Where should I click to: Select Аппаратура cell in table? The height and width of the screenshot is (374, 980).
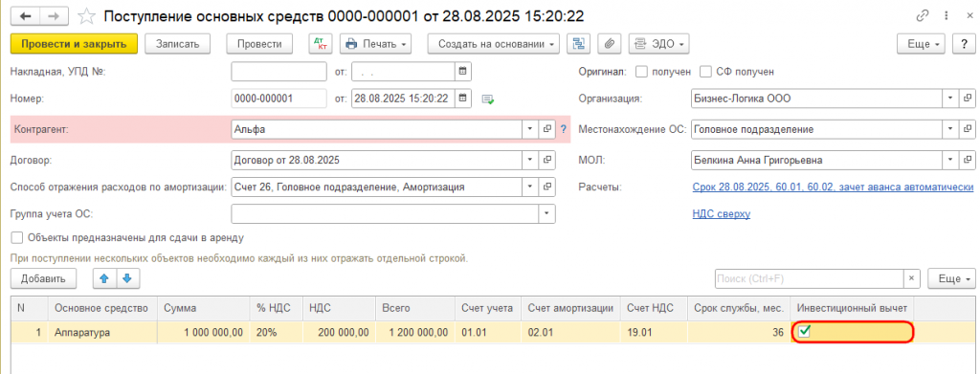point(103,332)
